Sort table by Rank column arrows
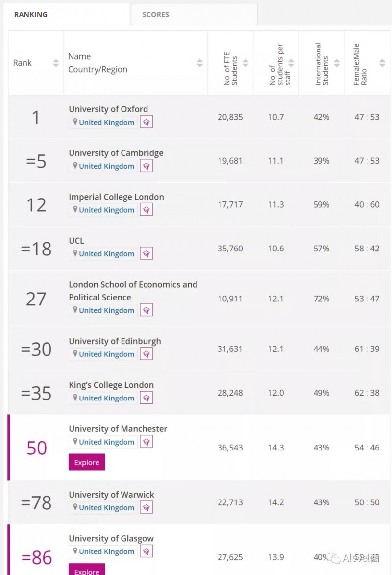Screen dimensions: 392x575 [x=56, y=63]
